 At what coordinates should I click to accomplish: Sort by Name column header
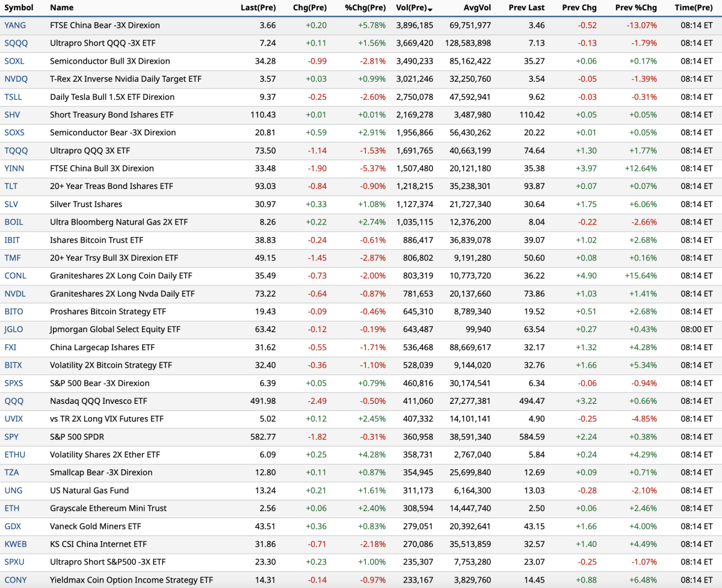coord(61,8)
